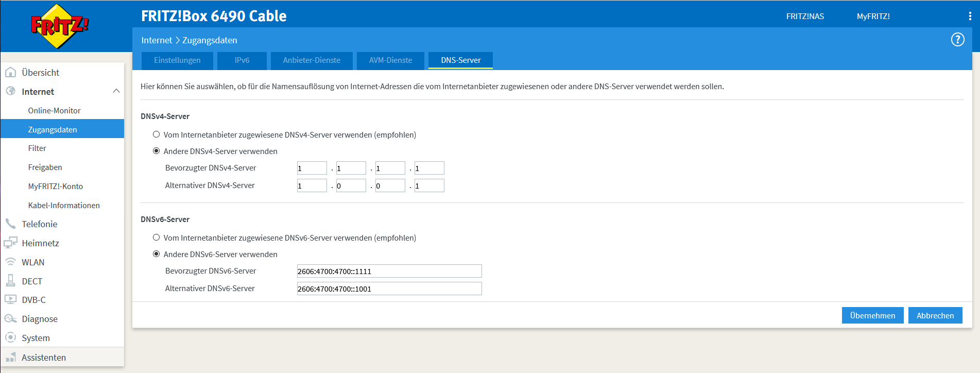Viewport: 980px width, 373px height.
Task: Switch to the IPv6 tab
Action: (242, 60)
